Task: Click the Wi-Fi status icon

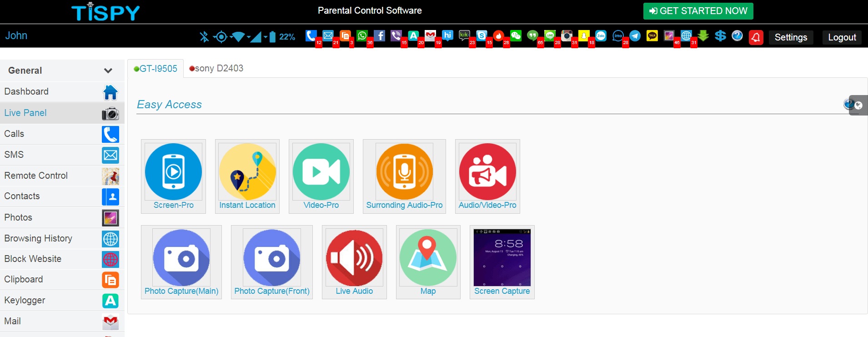Action: tap(238, 36)
